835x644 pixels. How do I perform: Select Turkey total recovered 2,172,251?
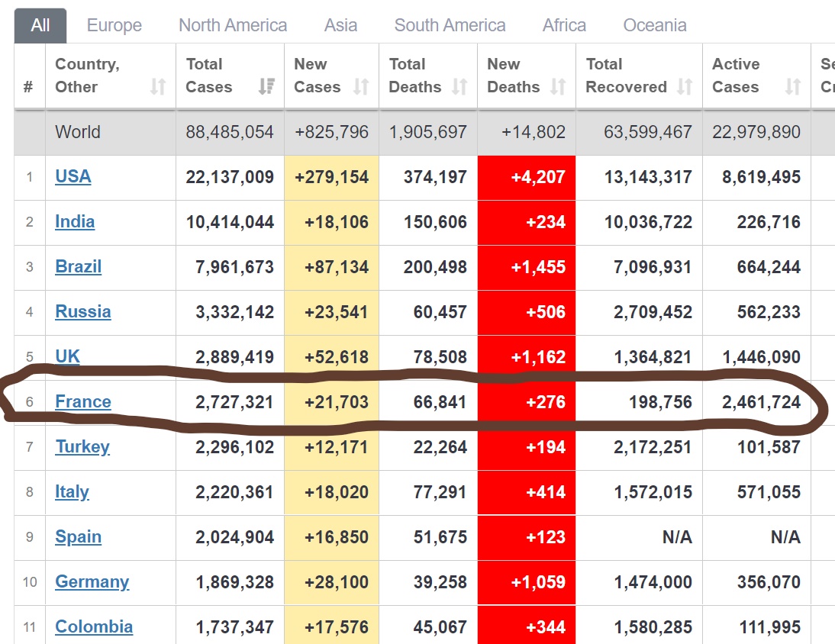[653, 446]
